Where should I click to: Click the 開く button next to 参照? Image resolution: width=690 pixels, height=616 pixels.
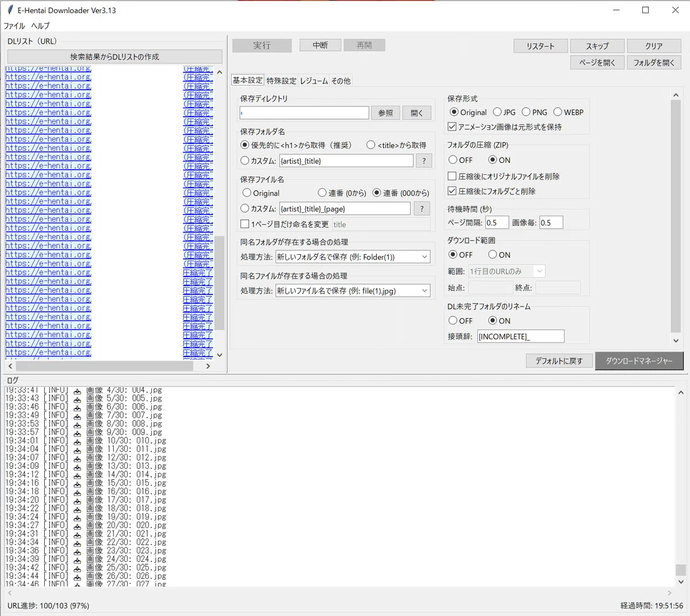point(417,113)
